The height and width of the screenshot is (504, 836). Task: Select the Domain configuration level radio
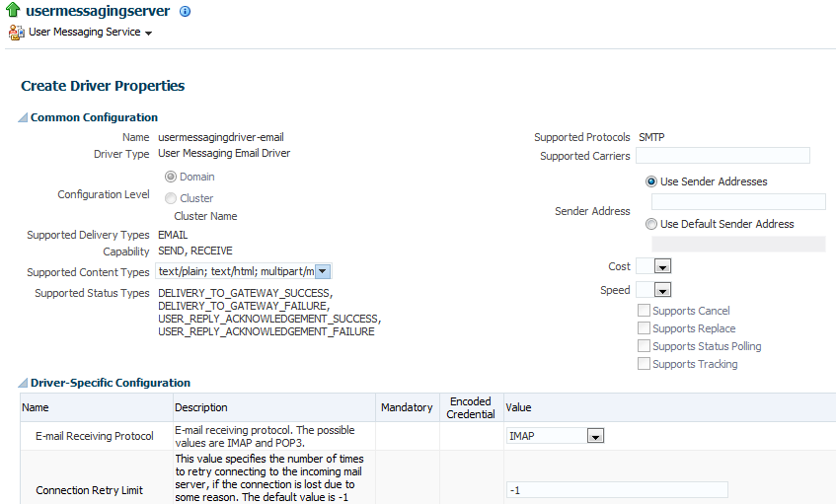171,177
